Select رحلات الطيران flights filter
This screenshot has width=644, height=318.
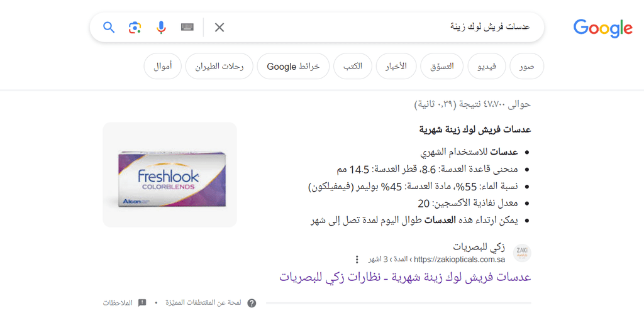(219, 66)
